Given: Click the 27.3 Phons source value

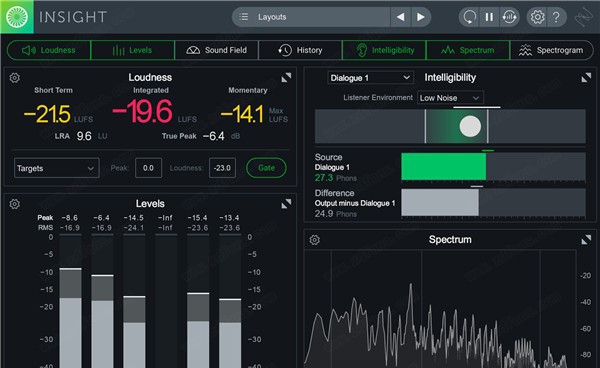Looking at the screenshot, I should click(x=324, y=178).
